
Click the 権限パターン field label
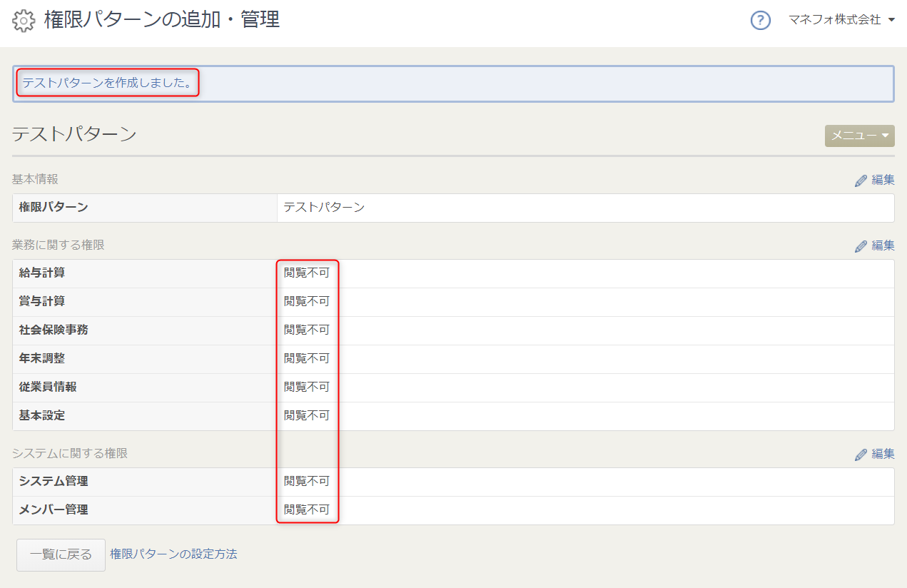pos(54,207)
